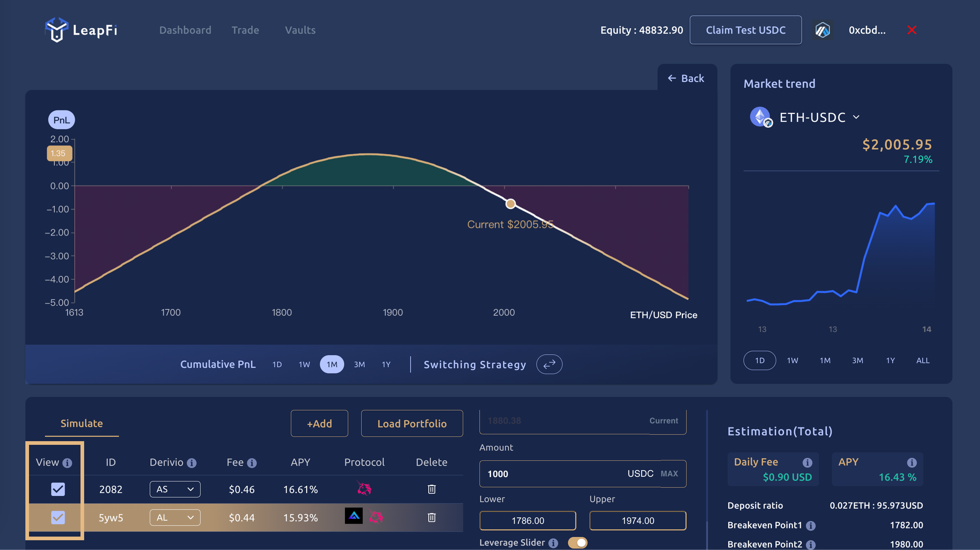980x550 pixels.
Task: Open the AS Derivio dropdown for 2082
Action: tap(175, 489)
